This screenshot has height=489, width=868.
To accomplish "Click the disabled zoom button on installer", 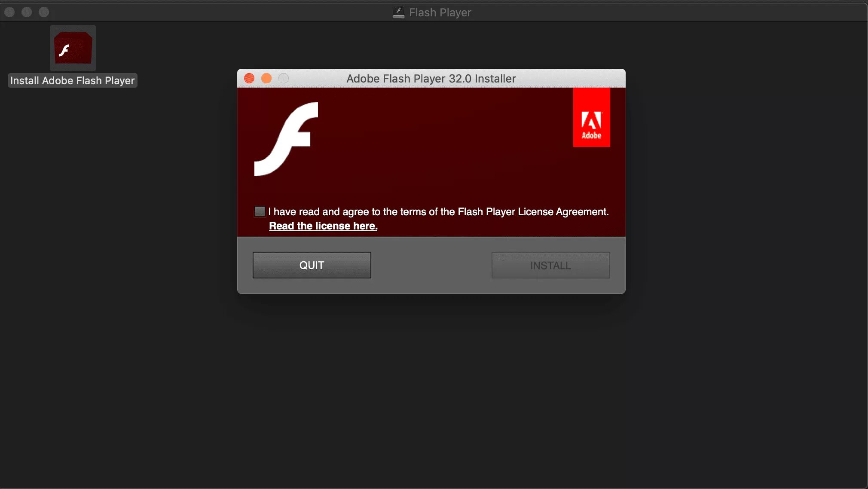I will 284,78.
